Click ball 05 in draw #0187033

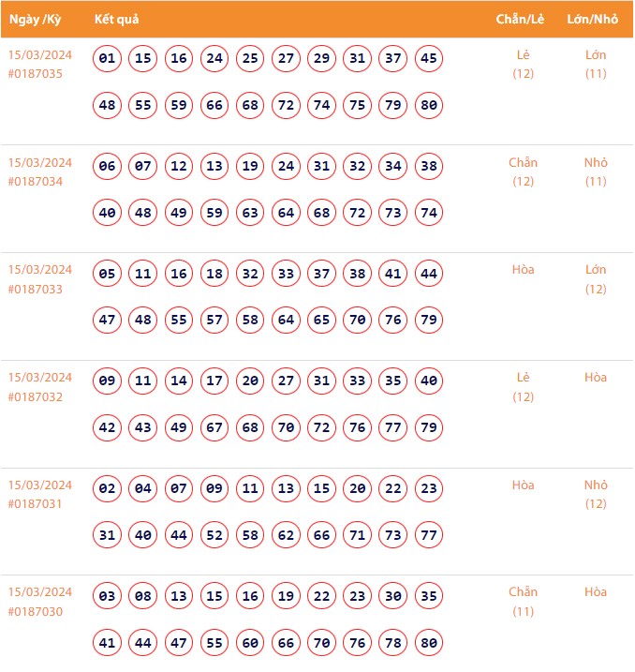[108, 275]
